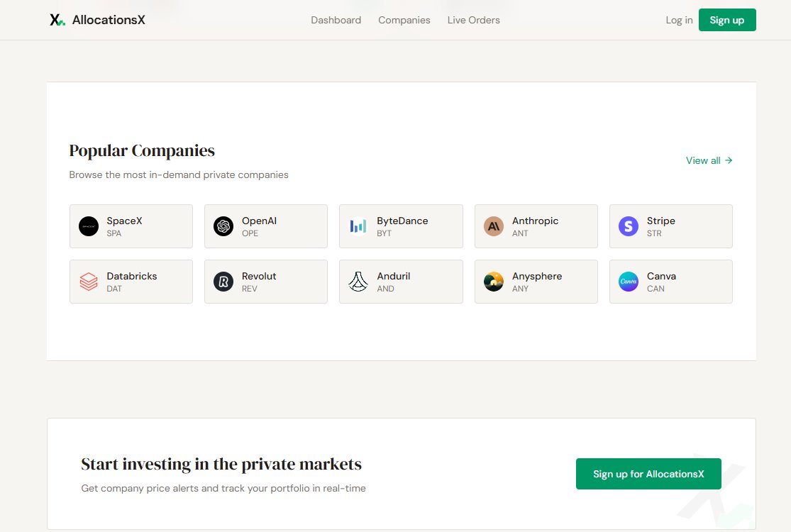Click 'Start investing in the private markets' heading
791x532 pixels.
pyautogui.click(x=221, y=465)
